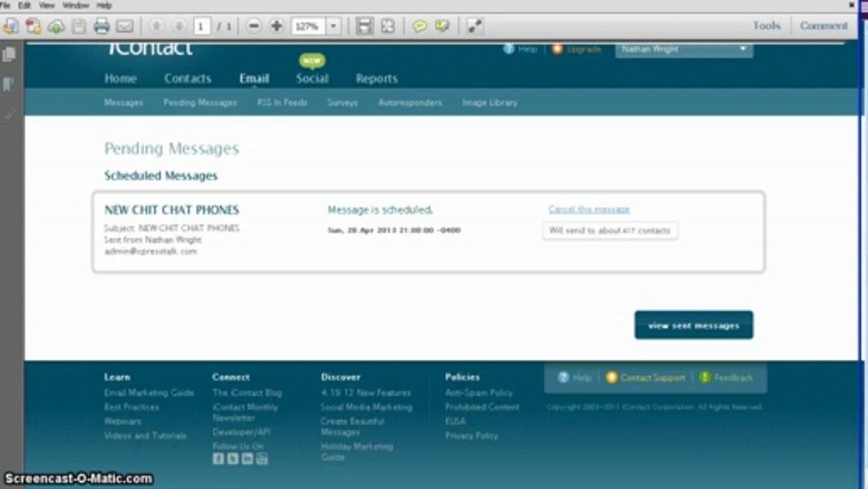868x489 pixels.
Task: Show the Bookmarks sidebar panel
Action: click(9, 84)
